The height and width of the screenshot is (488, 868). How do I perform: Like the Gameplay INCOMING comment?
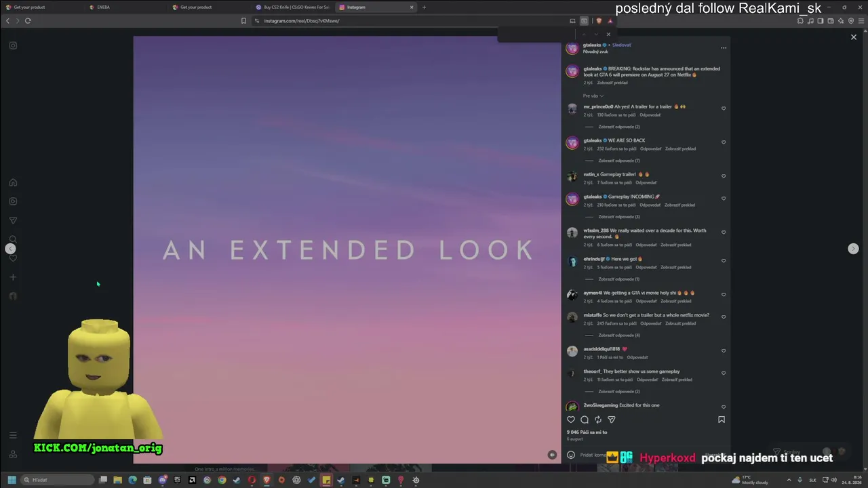pos(724,199)
